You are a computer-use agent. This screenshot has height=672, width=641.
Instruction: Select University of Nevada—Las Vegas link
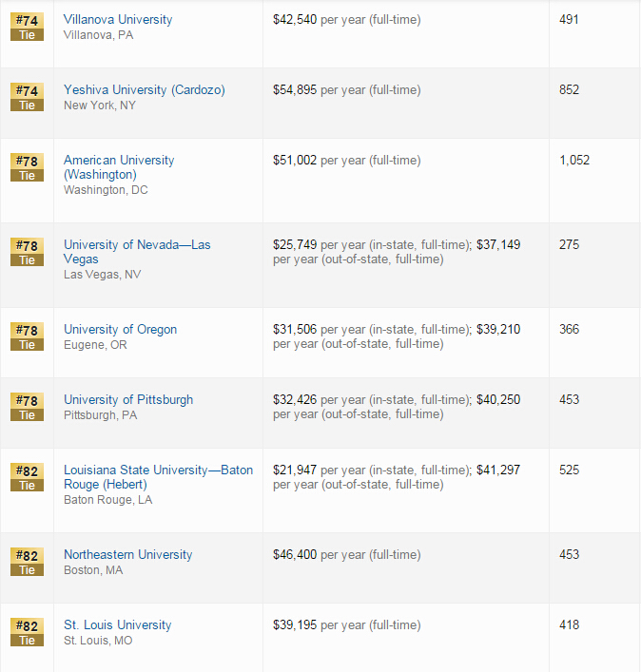[x=137, y=251]
